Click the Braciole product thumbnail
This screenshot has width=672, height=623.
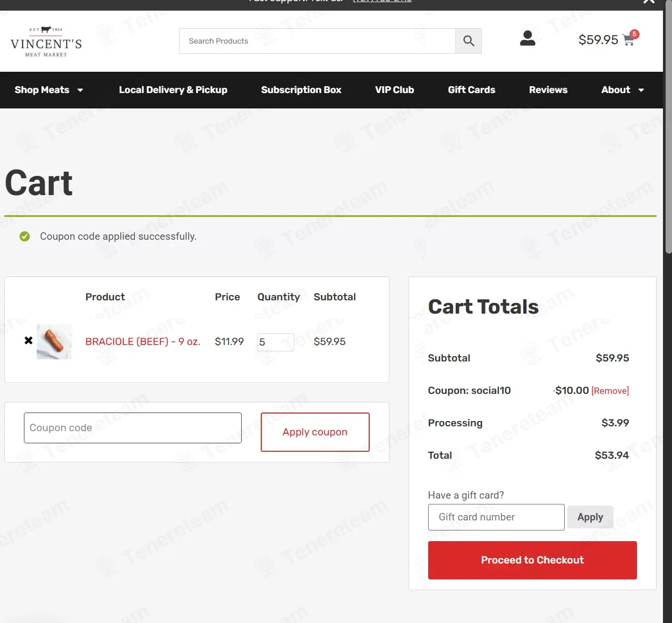click(x=54, y=342)
